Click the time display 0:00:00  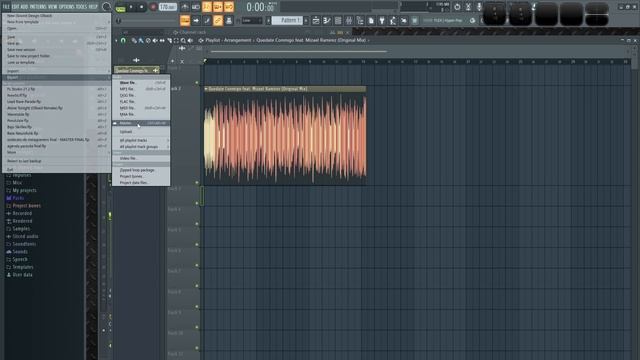tap(260, 7)
